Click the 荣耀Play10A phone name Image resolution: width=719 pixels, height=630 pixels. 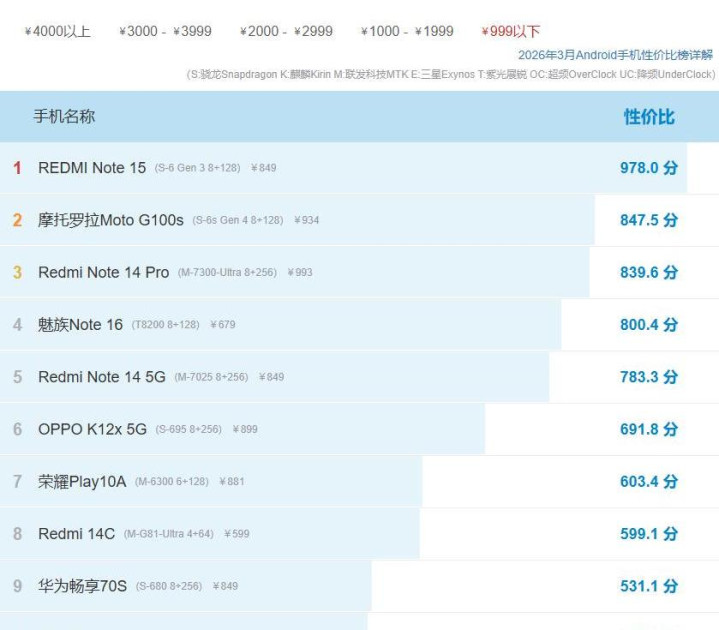(82, 481)
